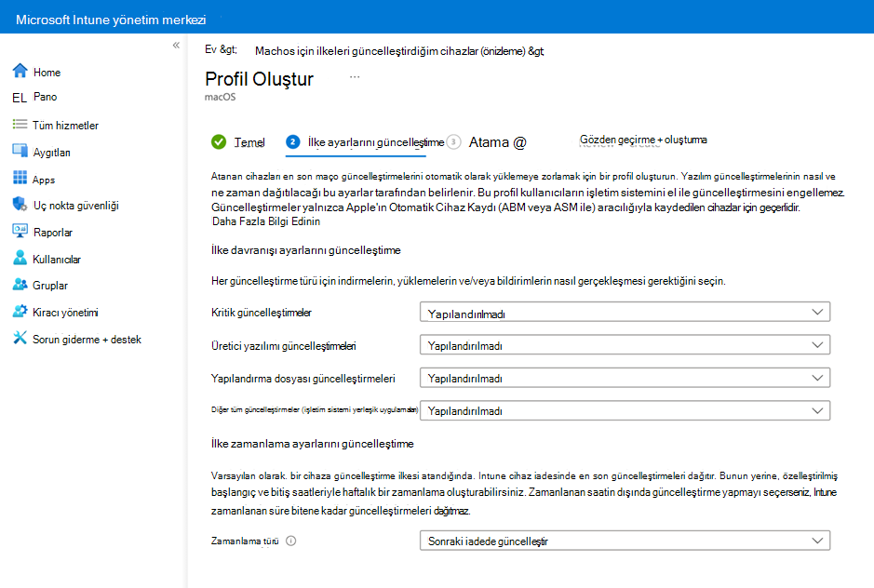The height and width of the screenshot is (588, 874).
Task: Open the Zamanlama türü dropdown
Action: click(625, 541)
